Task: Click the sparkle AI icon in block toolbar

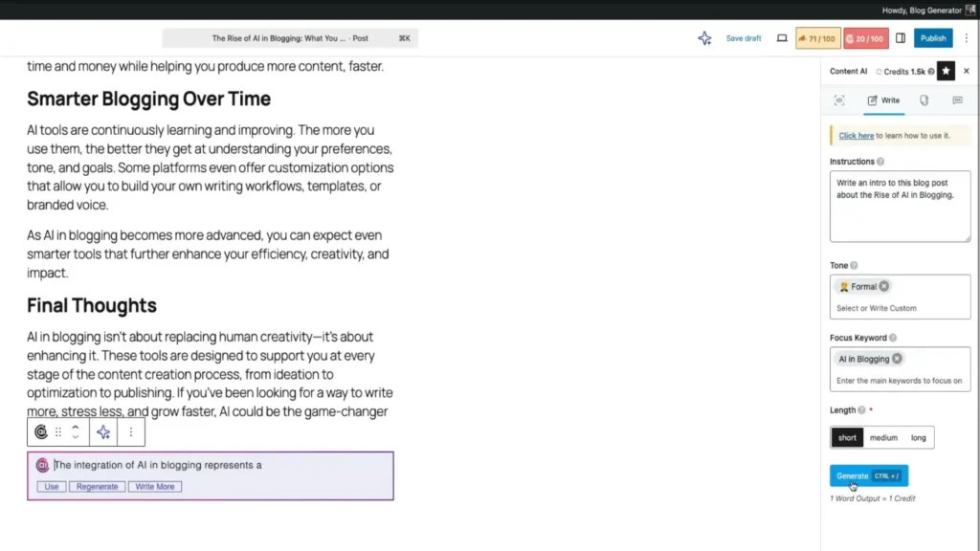Action: click(103, 432)
